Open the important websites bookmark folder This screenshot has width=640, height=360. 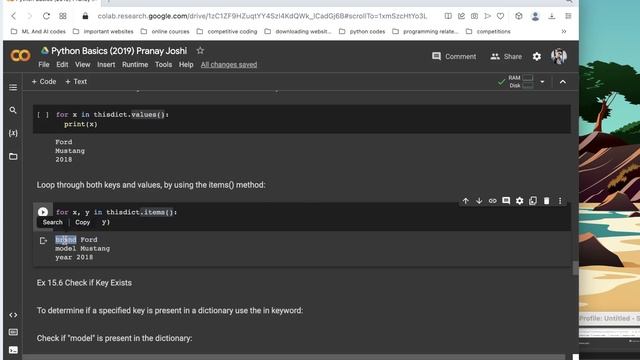tap(103, 31)
